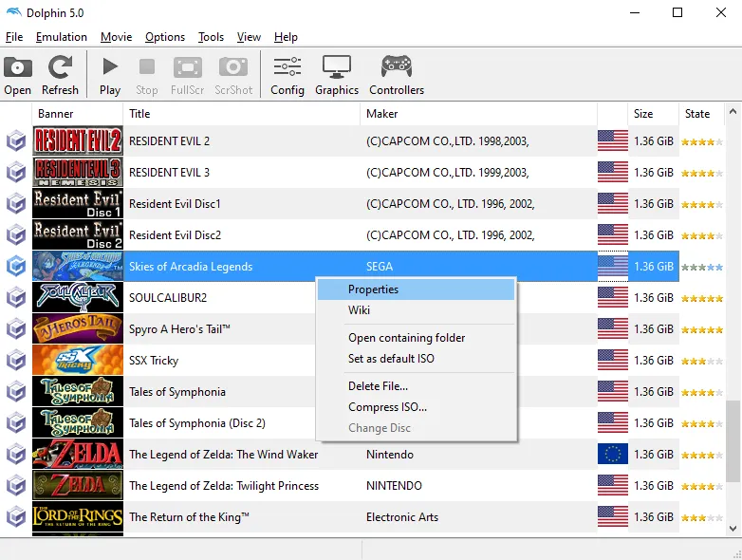742x560 pixels.
Task: Click the US flag on RESIDENT EVIL 2 row
Action: 613,141
